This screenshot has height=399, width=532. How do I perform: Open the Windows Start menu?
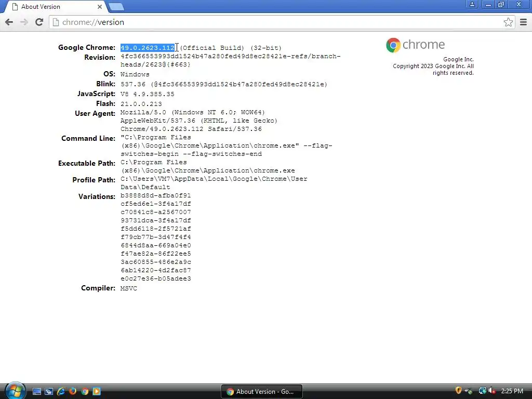[x=15, y=391]
